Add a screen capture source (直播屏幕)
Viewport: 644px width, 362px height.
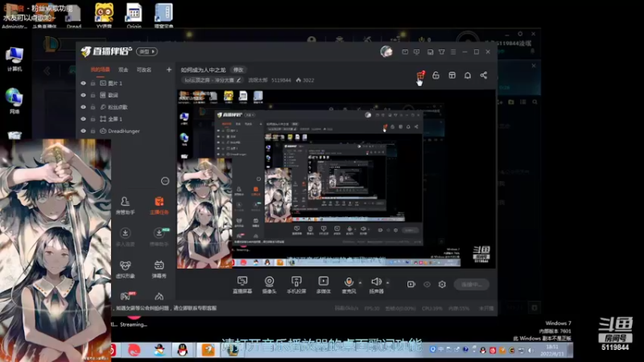242,285
